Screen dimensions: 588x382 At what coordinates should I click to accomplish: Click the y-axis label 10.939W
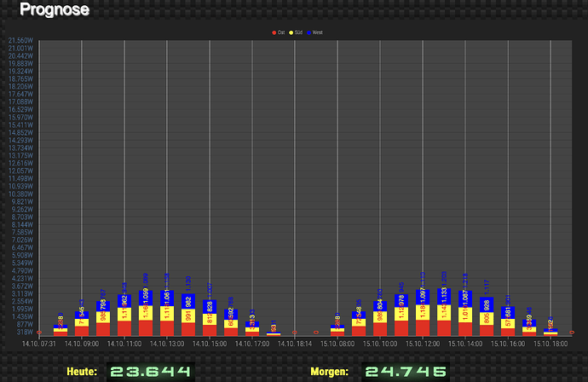point(20,187)
